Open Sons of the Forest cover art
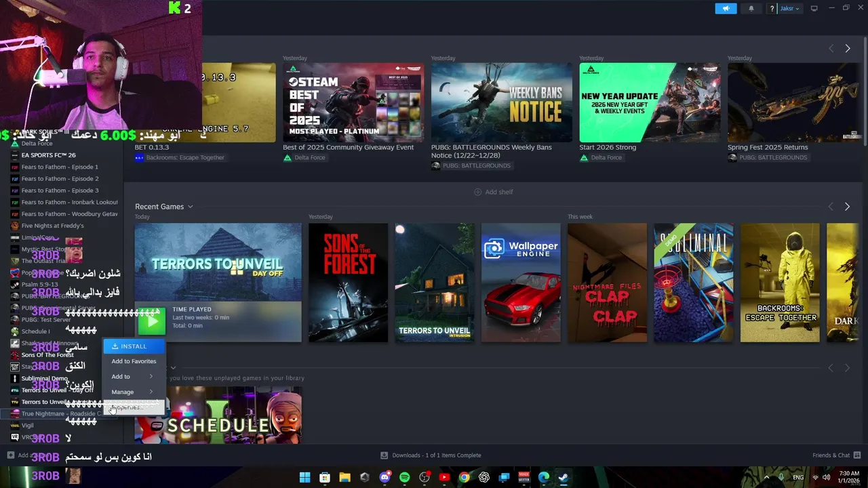The height and width of the screenshot is (488, 868). tap(348, 283)
